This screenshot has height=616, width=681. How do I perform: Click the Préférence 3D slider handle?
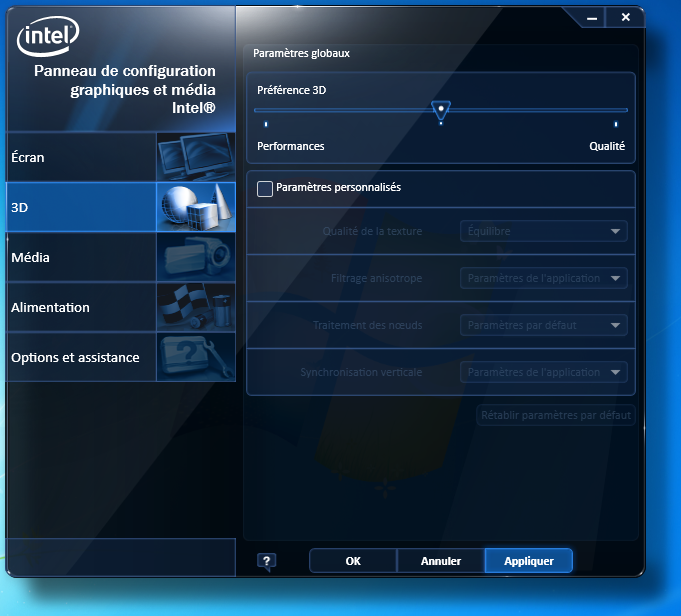tap(439, 108)
